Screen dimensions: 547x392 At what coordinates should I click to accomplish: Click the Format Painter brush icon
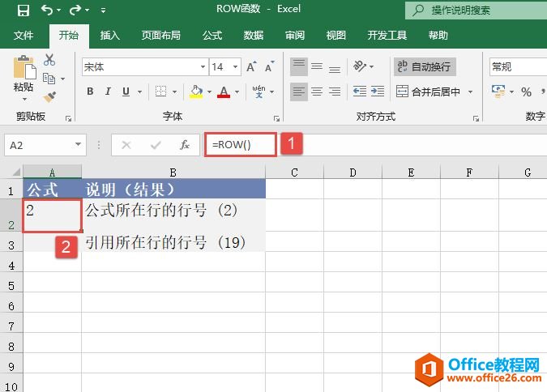pos(49,96)
